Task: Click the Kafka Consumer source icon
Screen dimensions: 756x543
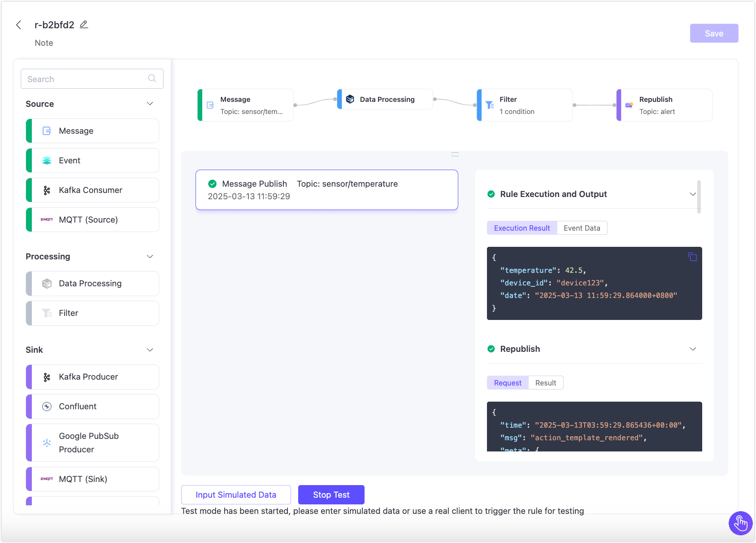Action: [x=47, y=190]
